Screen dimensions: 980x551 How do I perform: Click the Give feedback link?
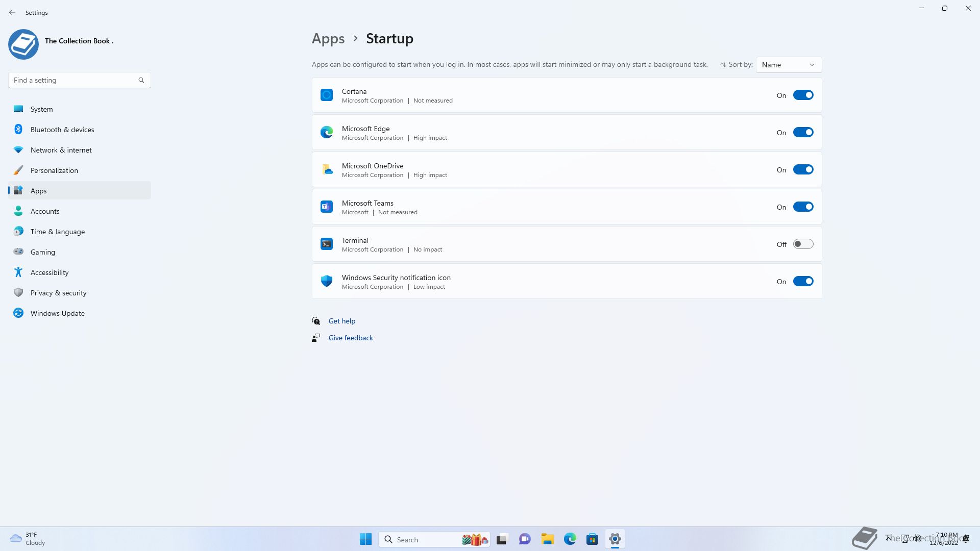(x=351, y=338)
